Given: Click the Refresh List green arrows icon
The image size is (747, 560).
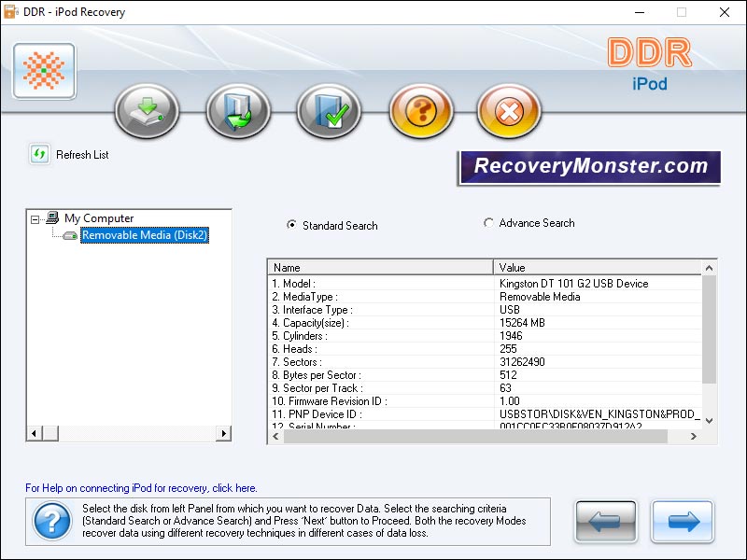Looking at the screenshot, I should point(37,155).
